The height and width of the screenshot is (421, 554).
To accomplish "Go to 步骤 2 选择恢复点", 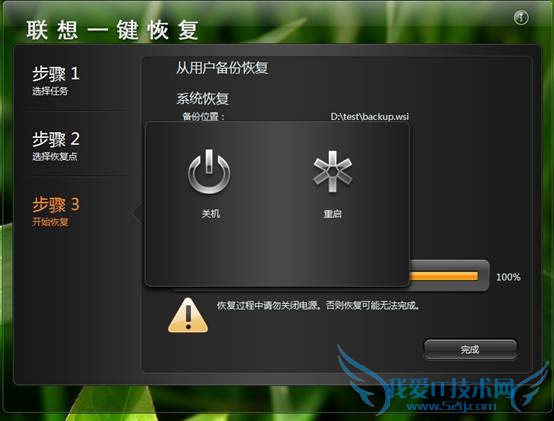I will click(56, 146).
